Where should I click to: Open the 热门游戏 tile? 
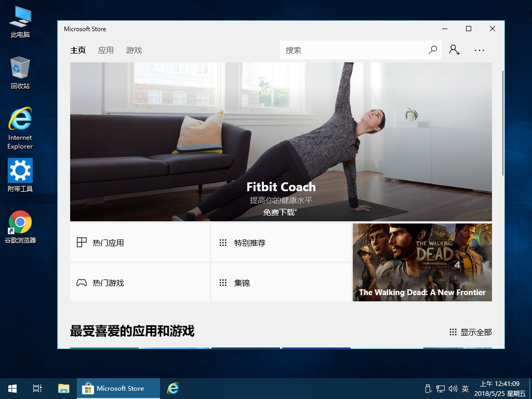[139, 282]
